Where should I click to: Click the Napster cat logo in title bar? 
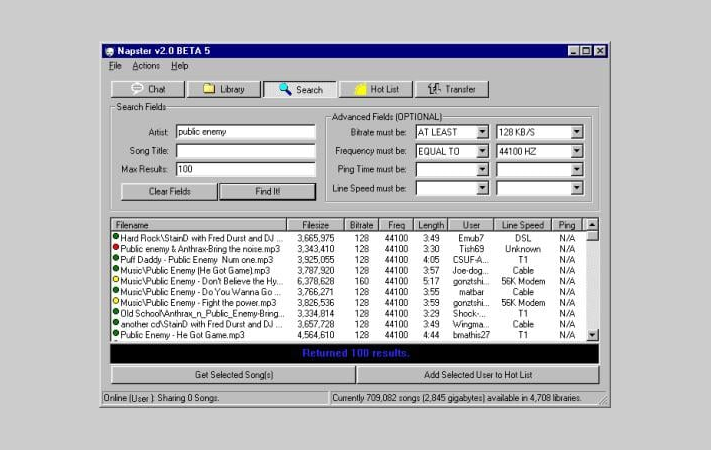point(109,51)
